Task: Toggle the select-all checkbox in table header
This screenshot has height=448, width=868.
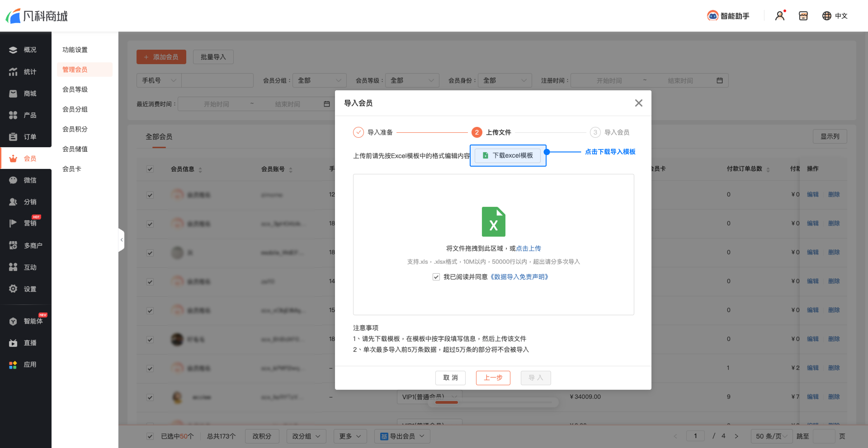Action: 150,169
